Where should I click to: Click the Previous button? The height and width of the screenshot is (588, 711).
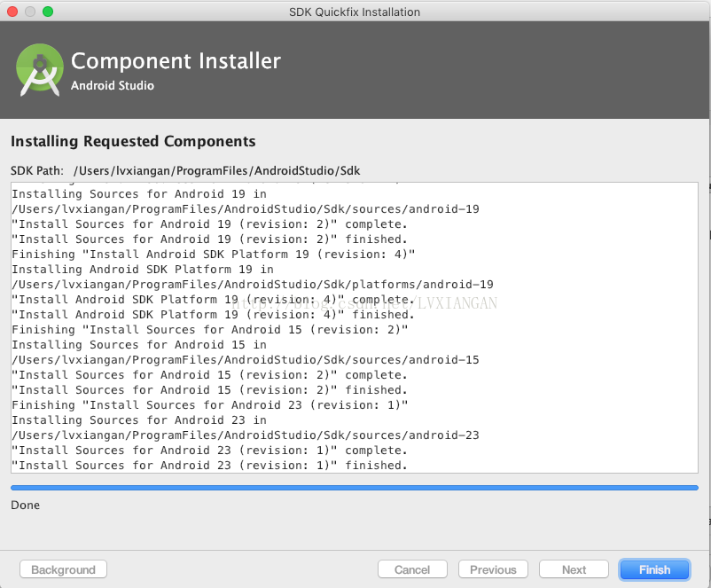tap(493, 569)
